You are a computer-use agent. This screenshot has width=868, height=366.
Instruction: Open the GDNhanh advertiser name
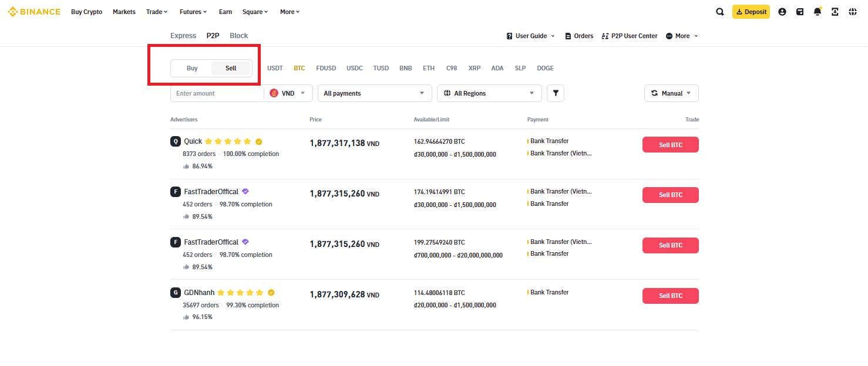pyautogui.click(x=199, y=293)
